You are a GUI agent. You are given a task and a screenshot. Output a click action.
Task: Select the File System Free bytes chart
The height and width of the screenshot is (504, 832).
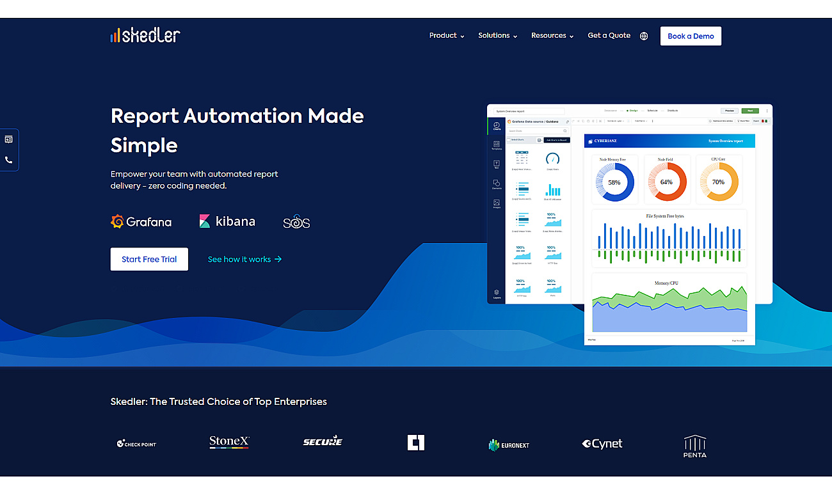669,240
